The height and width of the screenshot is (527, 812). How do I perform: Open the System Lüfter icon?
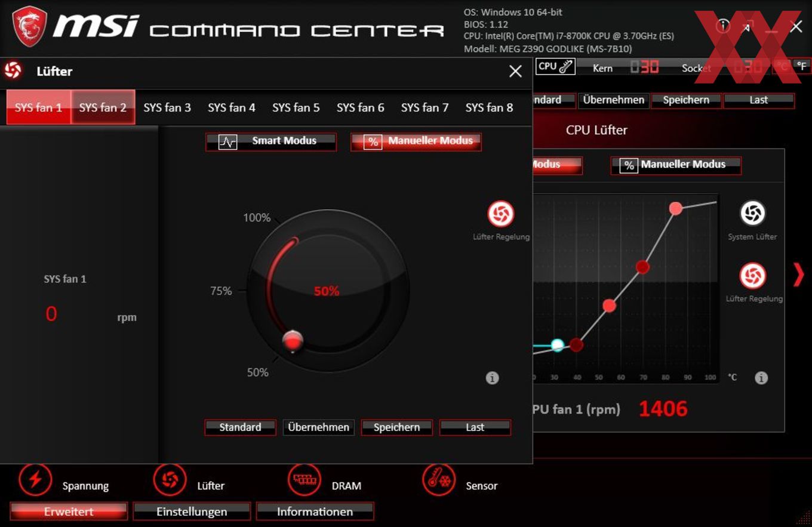point(752,214)
